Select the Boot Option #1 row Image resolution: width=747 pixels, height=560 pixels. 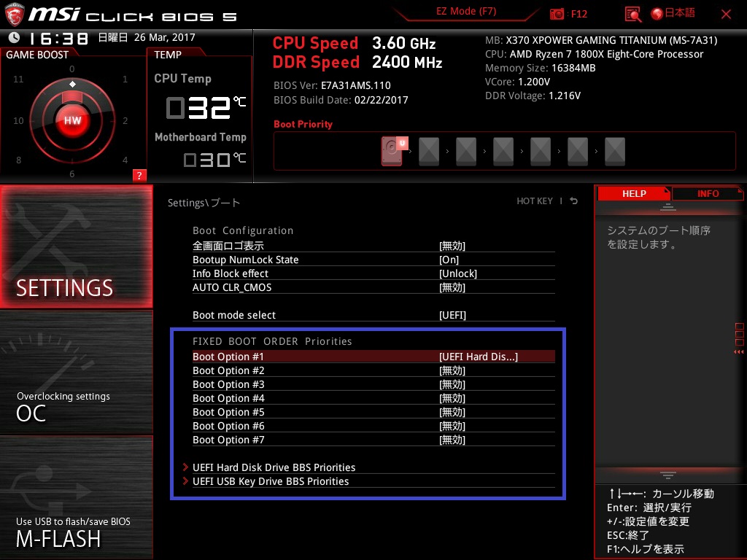coord(373,357)
